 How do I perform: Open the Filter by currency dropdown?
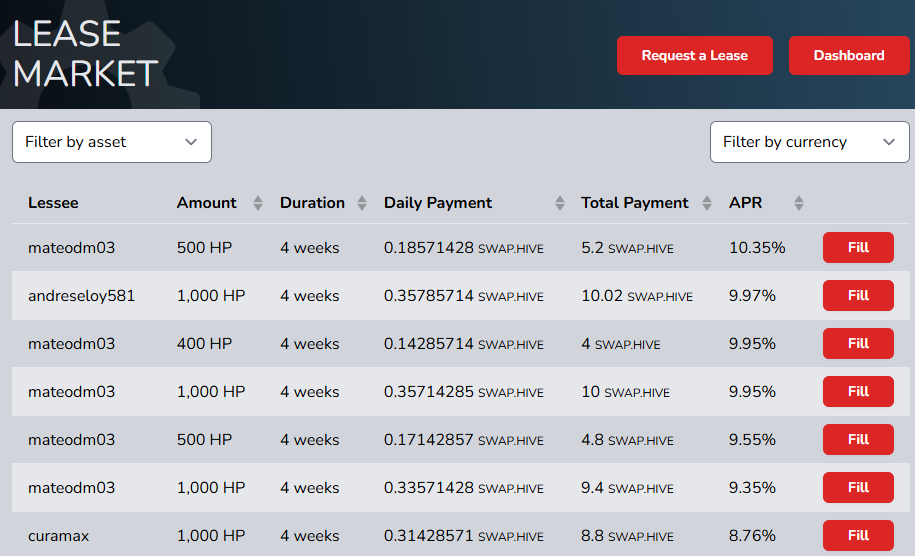click(x=809, y=142)
